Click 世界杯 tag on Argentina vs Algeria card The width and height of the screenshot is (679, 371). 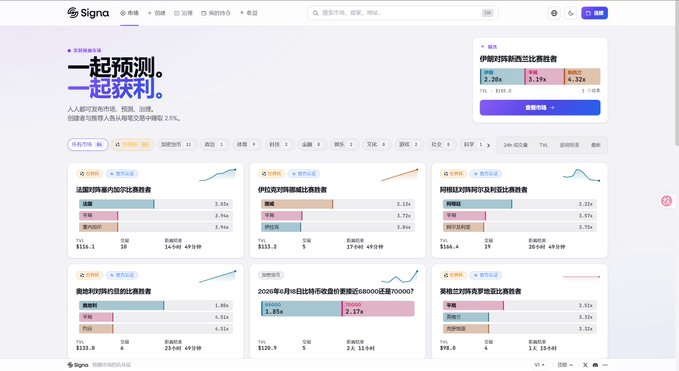[x=453, y=174]
